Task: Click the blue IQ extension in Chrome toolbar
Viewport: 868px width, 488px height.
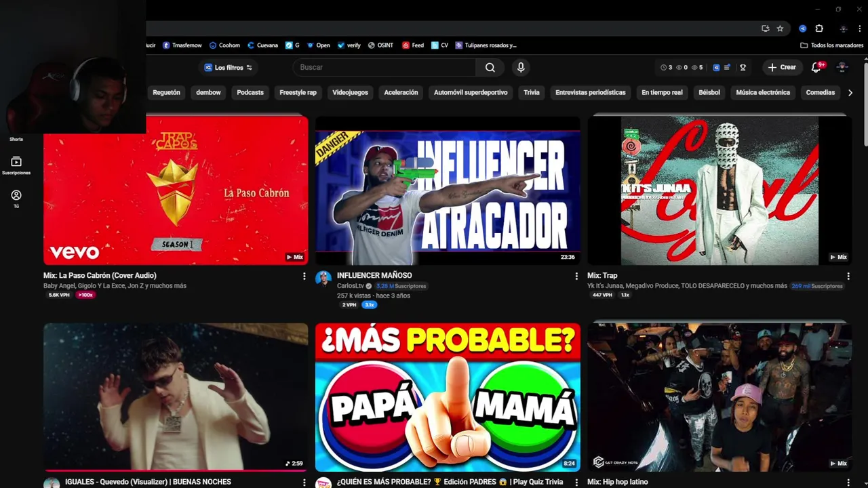Action: 802,28
